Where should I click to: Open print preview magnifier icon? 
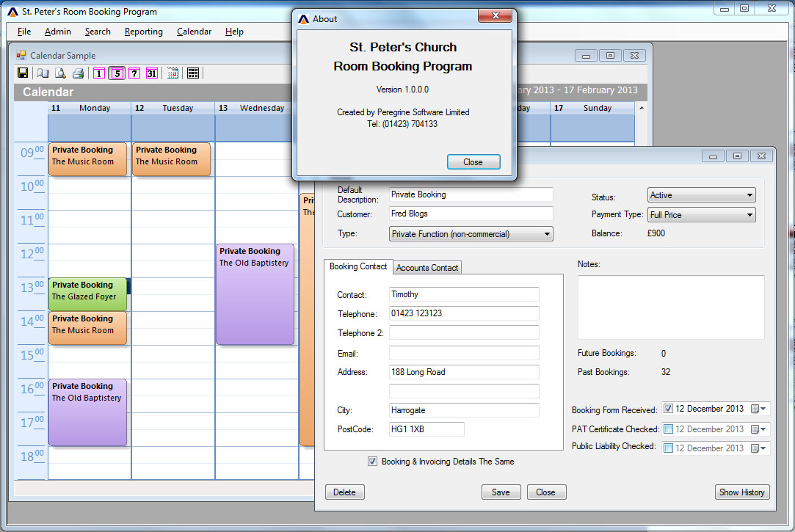60,73
